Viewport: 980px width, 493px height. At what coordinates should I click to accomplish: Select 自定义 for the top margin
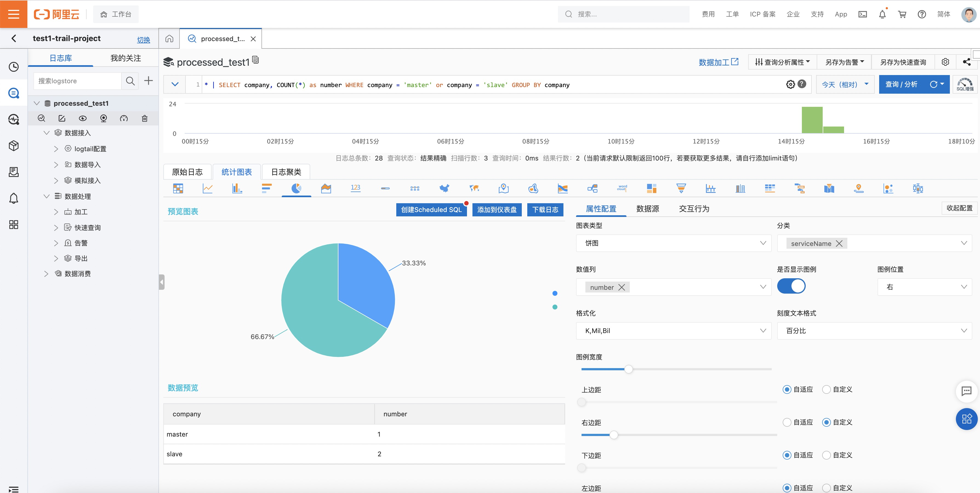(x=826, y=390)
